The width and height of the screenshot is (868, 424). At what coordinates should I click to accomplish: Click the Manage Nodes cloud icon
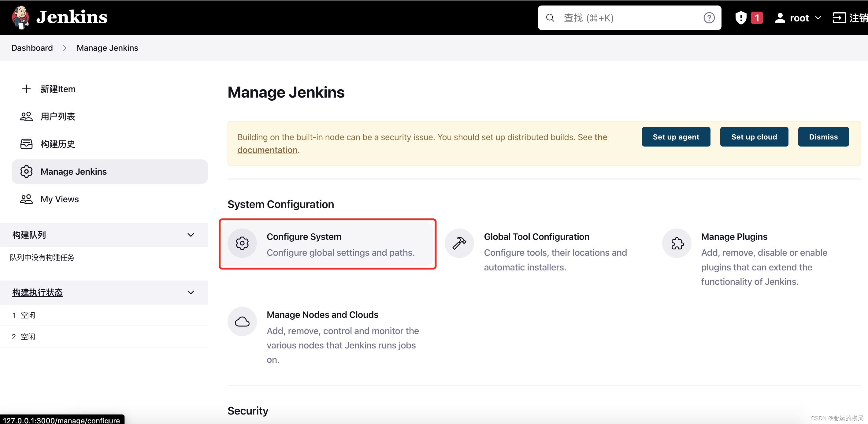(242, 322)
